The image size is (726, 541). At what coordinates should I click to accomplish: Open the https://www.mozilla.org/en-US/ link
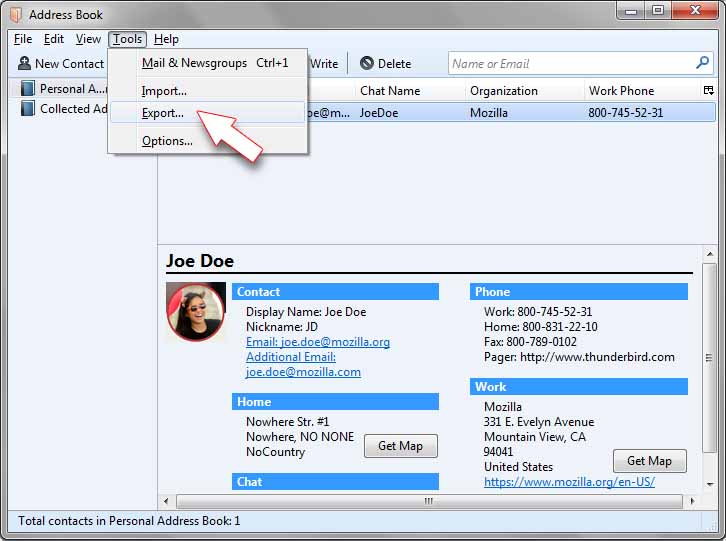569,482
